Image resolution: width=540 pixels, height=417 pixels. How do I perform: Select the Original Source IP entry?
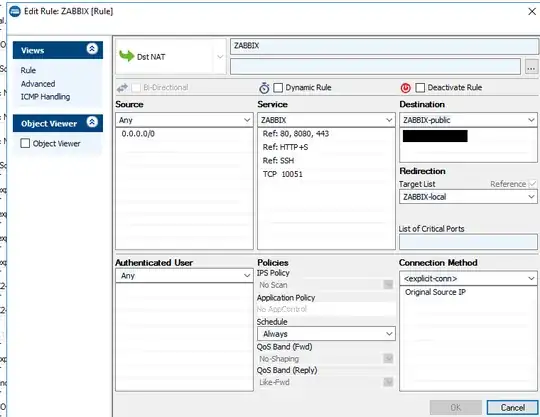[x=435, y=292]
